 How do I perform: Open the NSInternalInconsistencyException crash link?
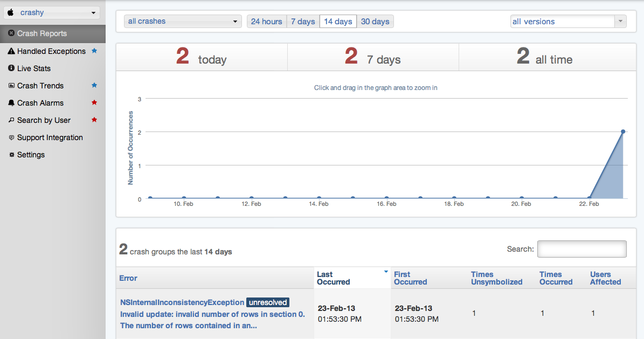tap(182, 302)
